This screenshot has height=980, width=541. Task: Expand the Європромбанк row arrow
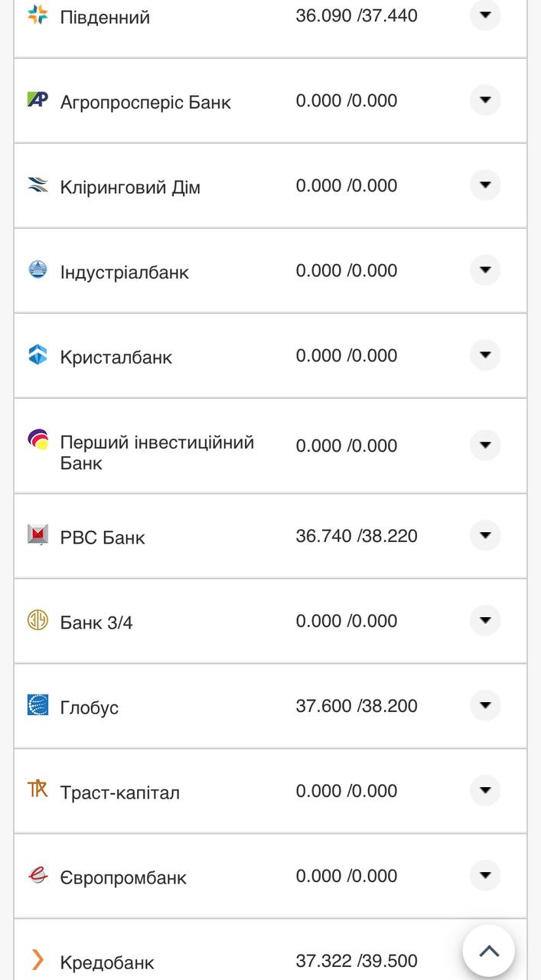pos(485,875)
